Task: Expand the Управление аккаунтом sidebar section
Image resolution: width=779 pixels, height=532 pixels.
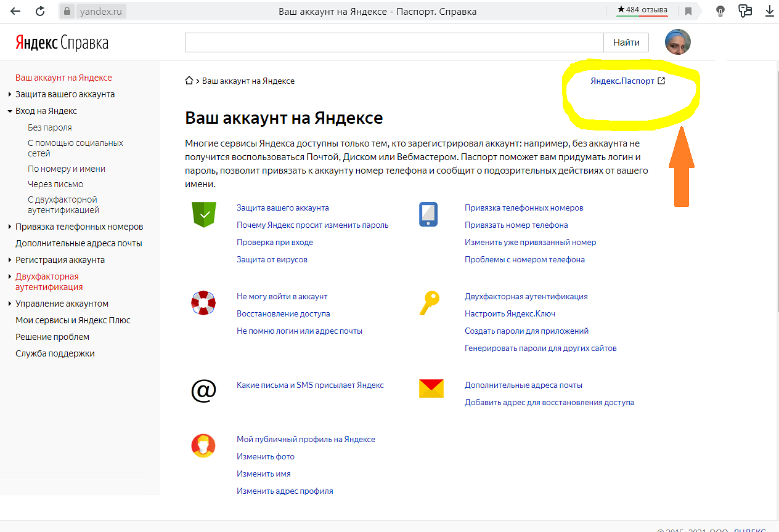Action: (10, 304)
